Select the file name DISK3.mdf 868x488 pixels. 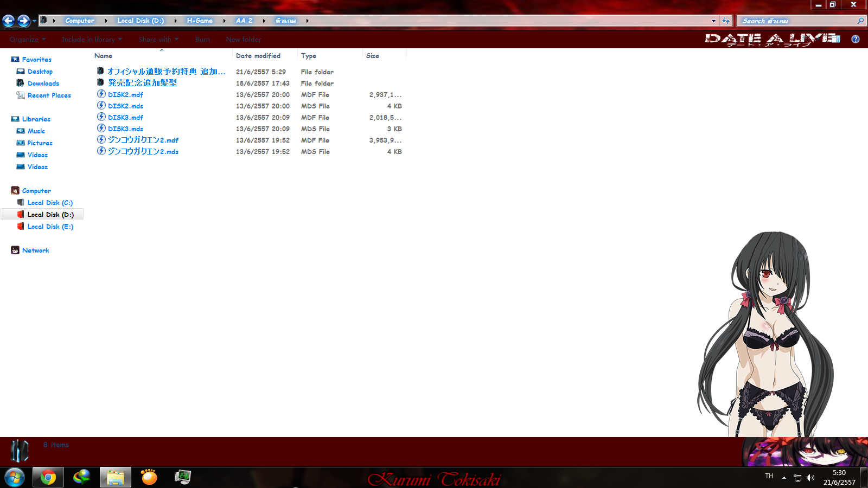(125, 117)
